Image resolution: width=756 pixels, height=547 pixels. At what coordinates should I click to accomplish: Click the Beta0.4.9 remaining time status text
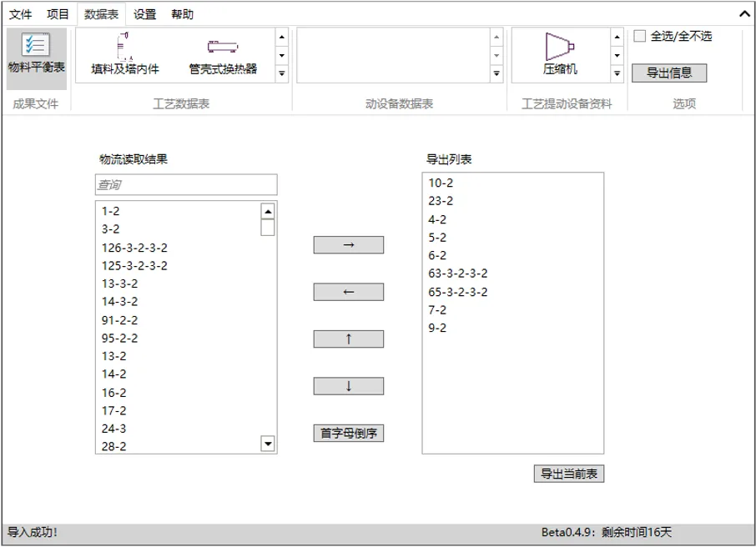pos(606,532)
